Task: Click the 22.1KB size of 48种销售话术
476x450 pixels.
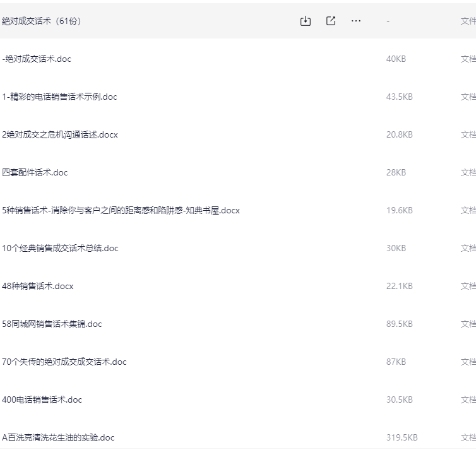Action: point(399,286)
